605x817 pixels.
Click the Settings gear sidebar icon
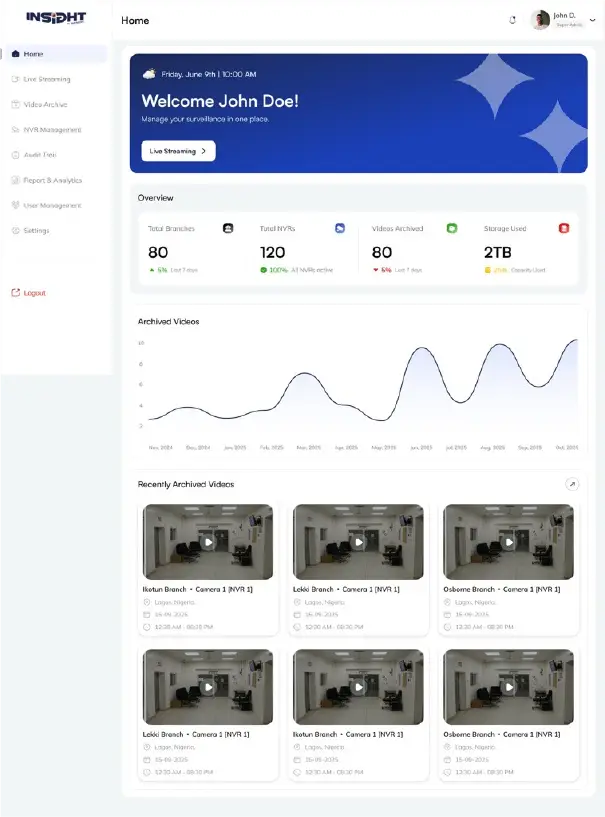(x=16, y=230)
